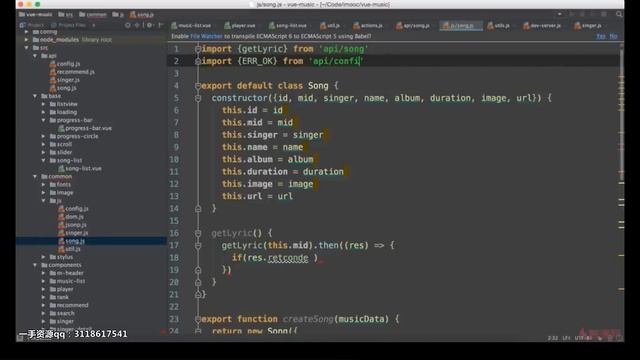
Task: Switch to the api/song.js editor tab
Action: (413, 25)
